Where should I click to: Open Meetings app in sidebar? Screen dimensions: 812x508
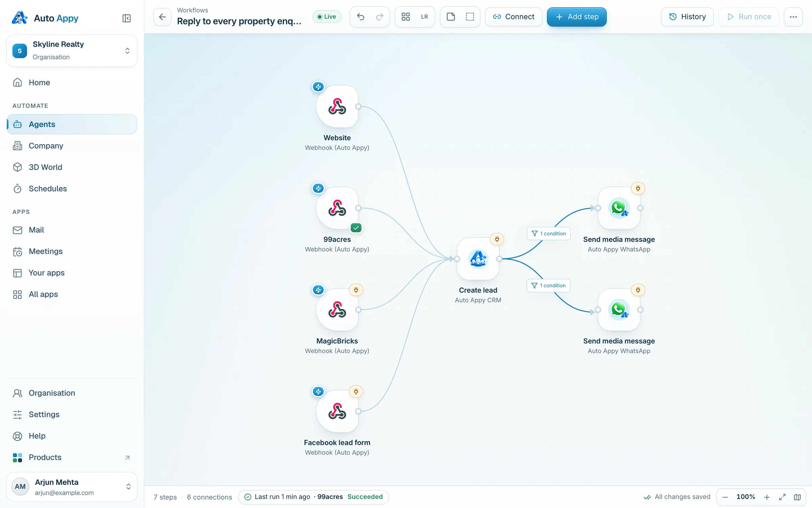[x=72, y=251]
